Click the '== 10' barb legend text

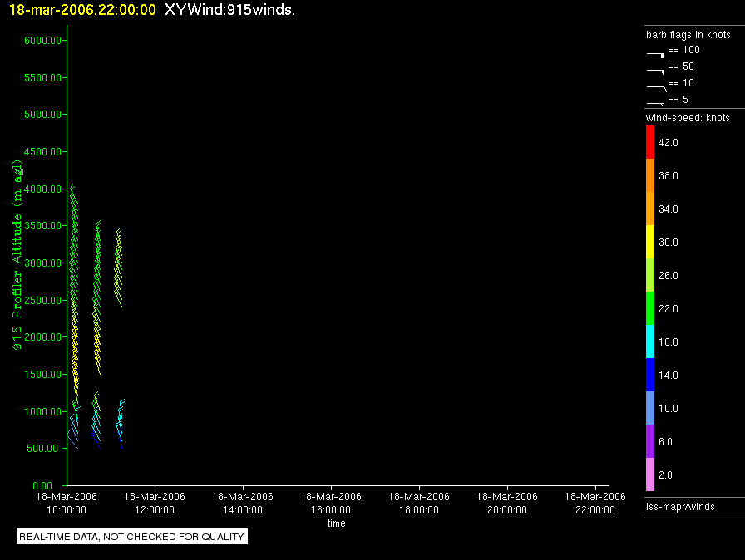[681, 83]
